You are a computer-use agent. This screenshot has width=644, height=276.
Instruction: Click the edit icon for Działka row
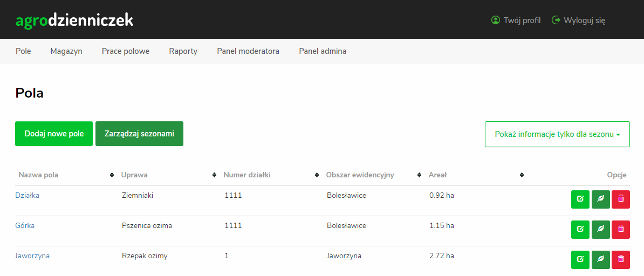tap(580, 199)
